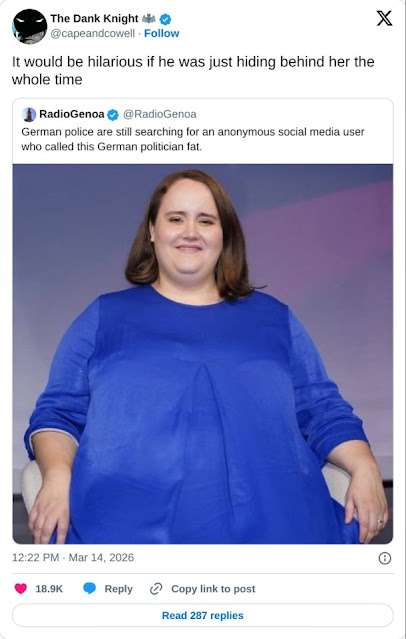Click the RadioGenoa small avatar

click(29, 115)
